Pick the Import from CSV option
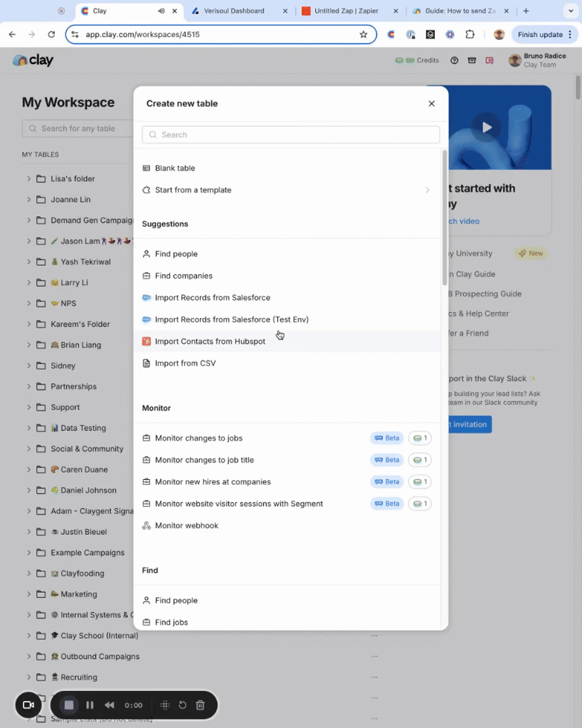The image size is (582, 728). [185, 363]
